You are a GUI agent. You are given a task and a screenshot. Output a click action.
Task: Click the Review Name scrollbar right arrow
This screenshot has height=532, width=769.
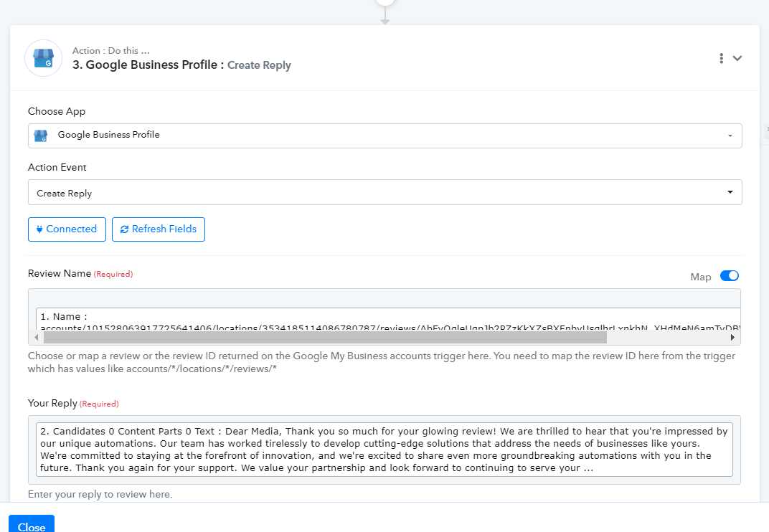732,338
